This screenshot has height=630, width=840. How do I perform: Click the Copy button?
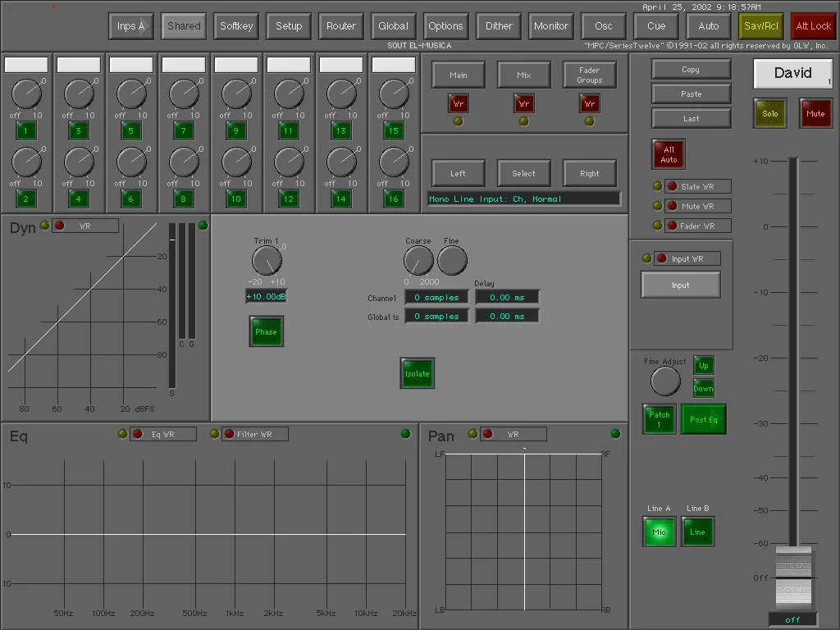point(691,70)
